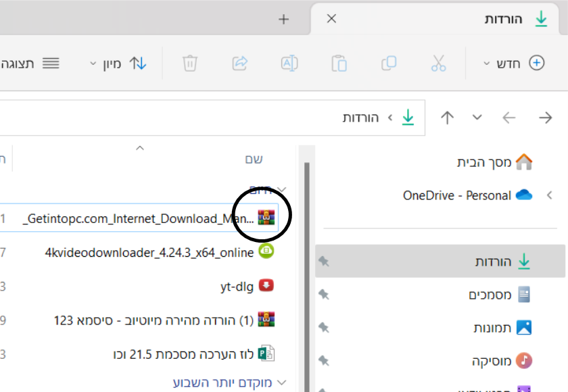Click the Music note icon in sidebar
Image resolution: width=568 pixels, height=392 pixels.
pos(524,360)
